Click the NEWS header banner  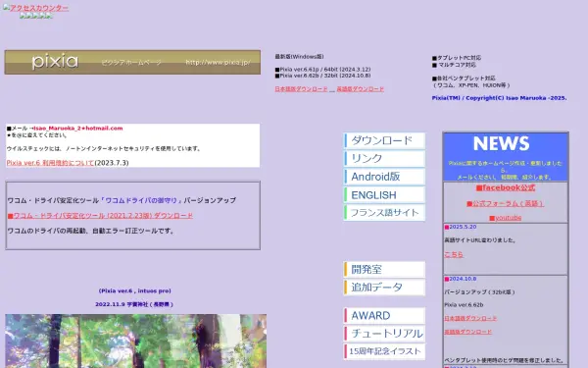pos(506,157)
